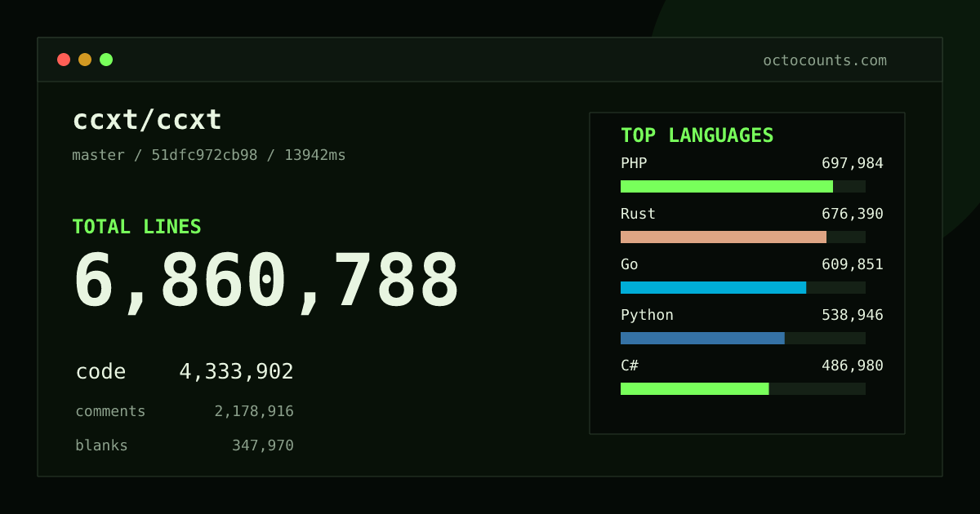Click the comments row label
980x514 pixels.
pyautogui.click(x=110, y=411)
